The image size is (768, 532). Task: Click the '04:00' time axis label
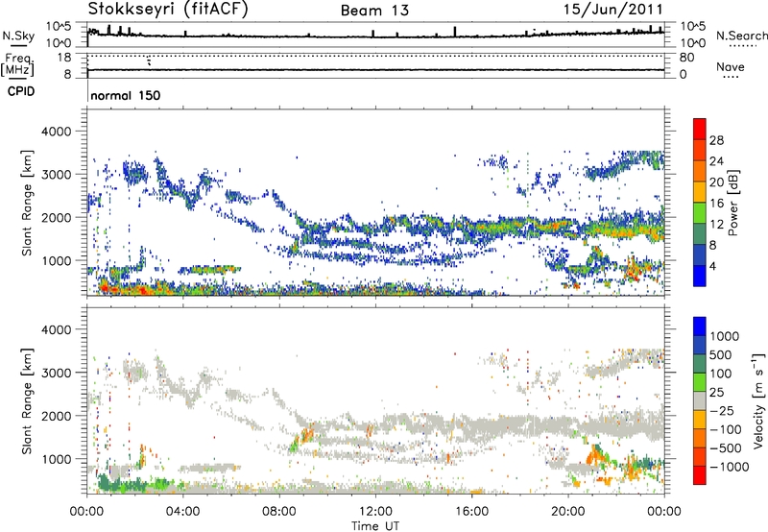(182, 512)
